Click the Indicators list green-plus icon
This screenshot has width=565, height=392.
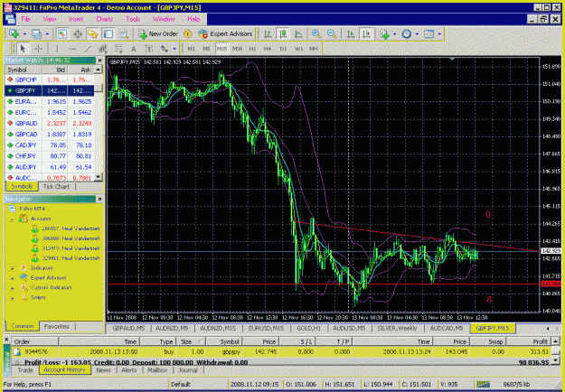tap(384, 33)
